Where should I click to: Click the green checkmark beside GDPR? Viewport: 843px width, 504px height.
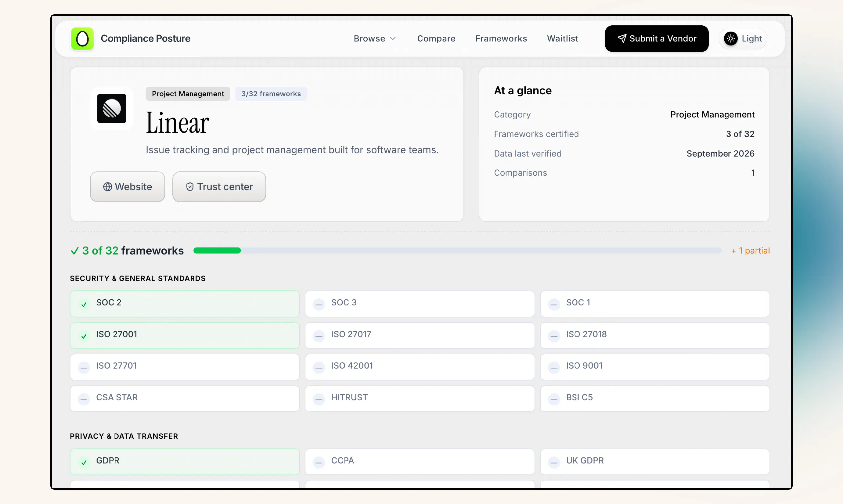coord(84,462)
